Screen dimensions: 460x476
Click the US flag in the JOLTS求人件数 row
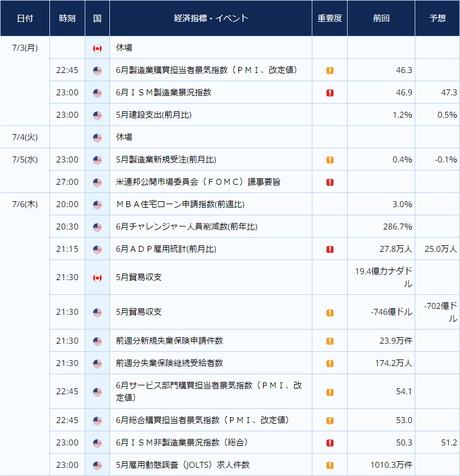click(97, 465)
